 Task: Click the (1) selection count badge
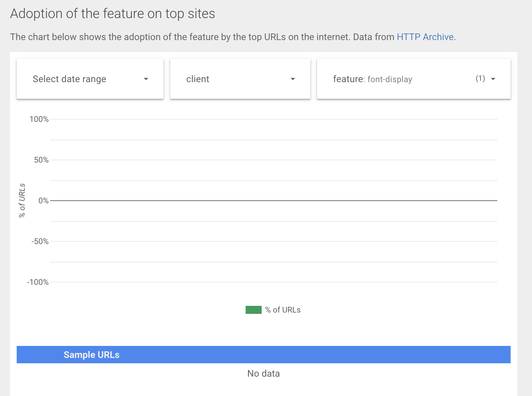pos(480,78)
